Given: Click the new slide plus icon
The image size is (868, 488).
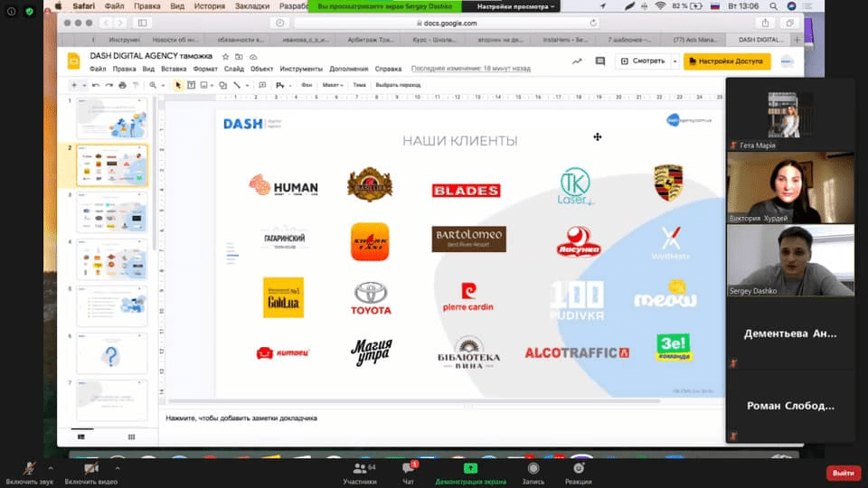Looking at the screenshot, I should (x=74, y=85).
